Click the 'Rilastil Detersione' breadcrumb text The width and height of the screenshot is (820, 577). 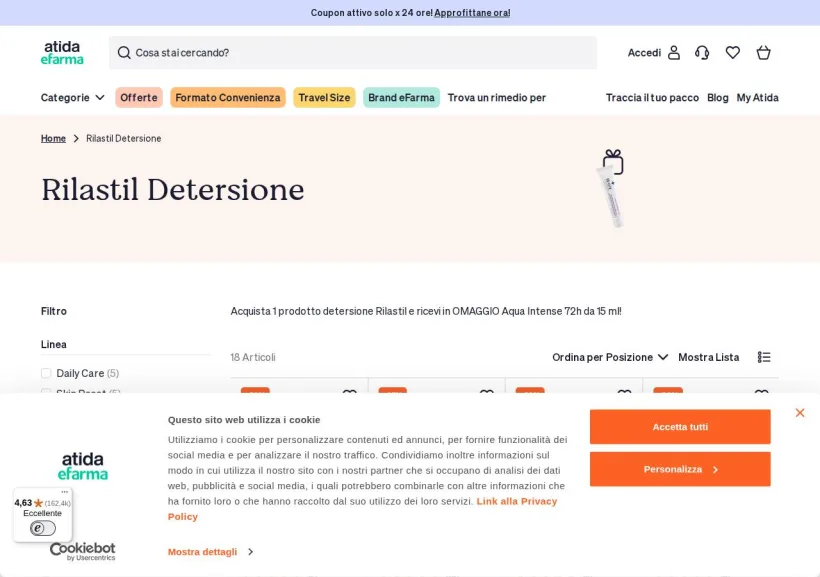tap(123, 138)
